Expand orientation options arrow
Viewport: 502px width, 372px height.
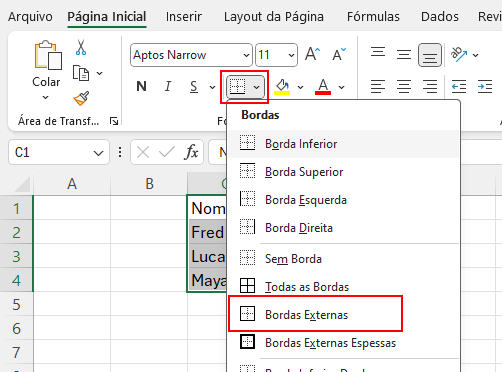point(476,55)
